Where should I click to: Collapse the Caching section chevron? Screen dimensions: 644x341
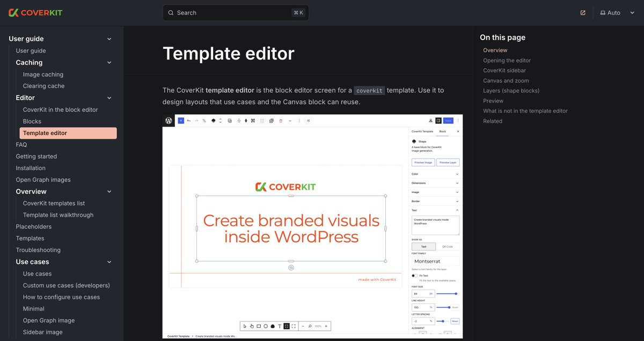109,63
